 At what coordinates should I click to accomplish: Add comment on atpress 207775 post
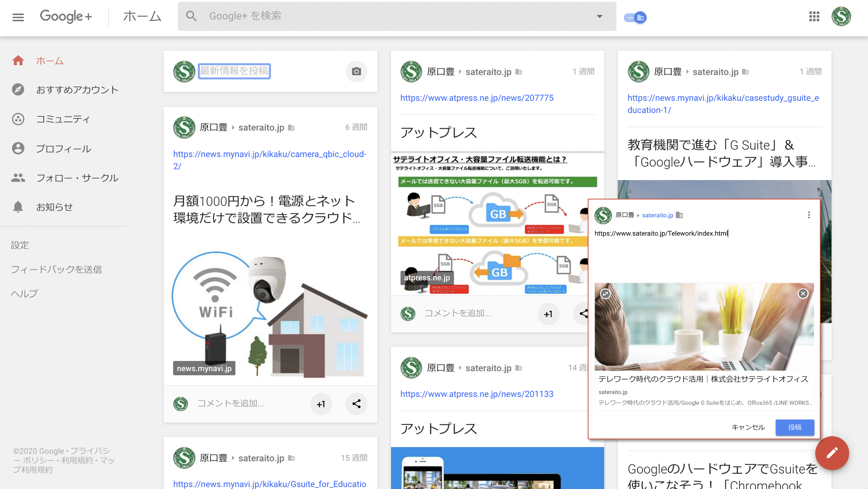(458, 313)
